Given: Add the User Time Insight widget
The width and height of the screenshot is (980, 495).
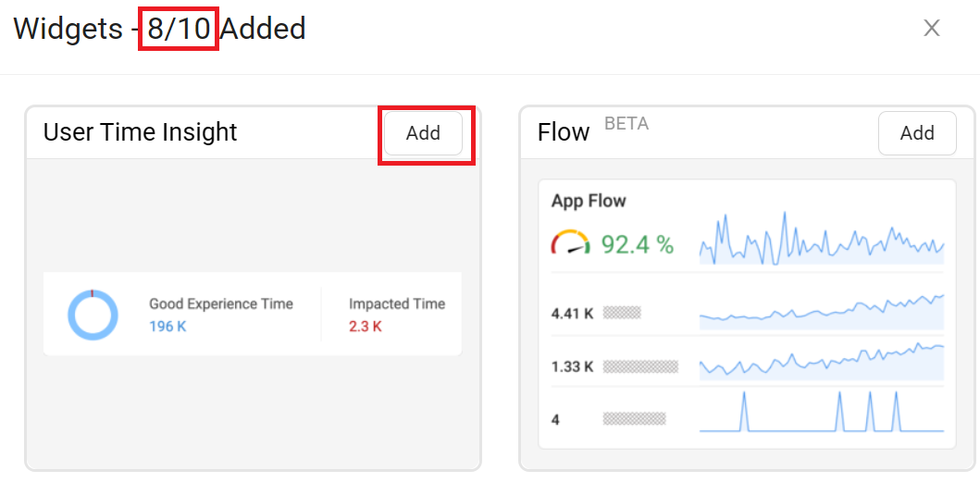Looking at the screenshot, I should click(423, 133).
